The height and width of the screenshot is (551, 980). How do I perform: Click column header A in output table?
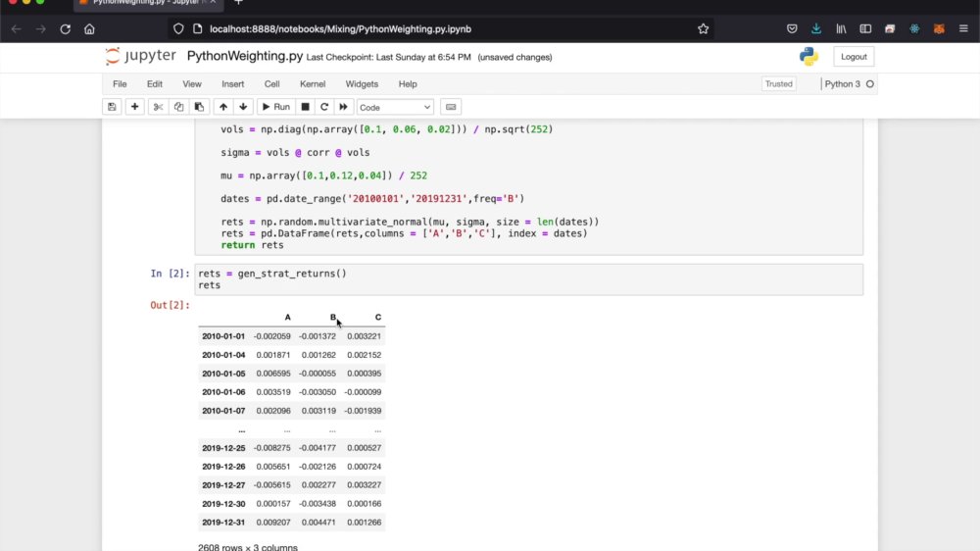pyautogui.click(x=287, y=317)
